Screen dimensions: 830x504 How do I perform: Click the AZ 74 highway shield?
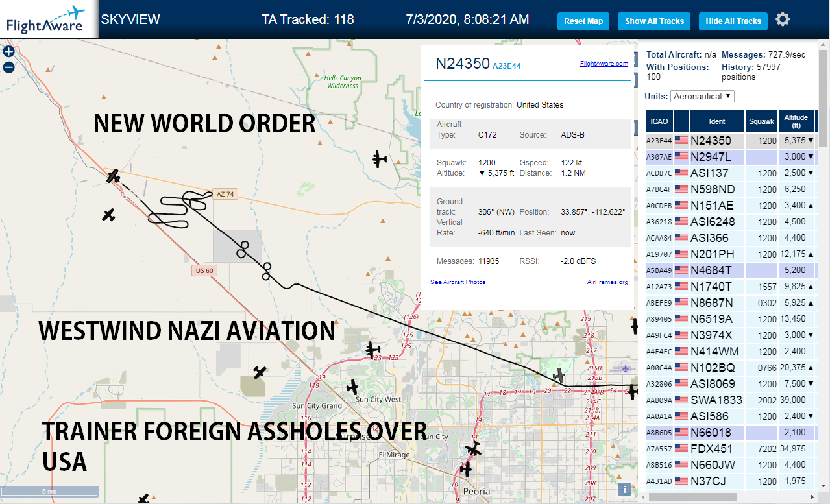pyautogui.click(x=225, y=194)
